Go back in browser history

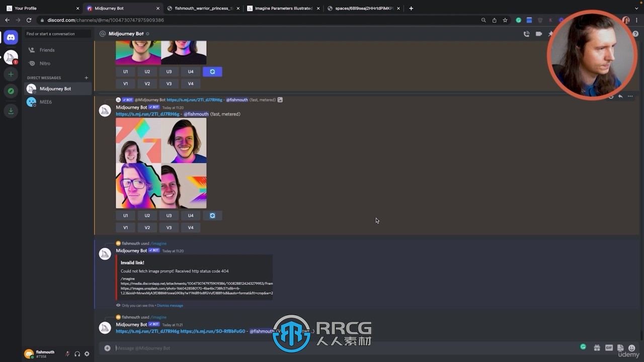tap(7, 20)
